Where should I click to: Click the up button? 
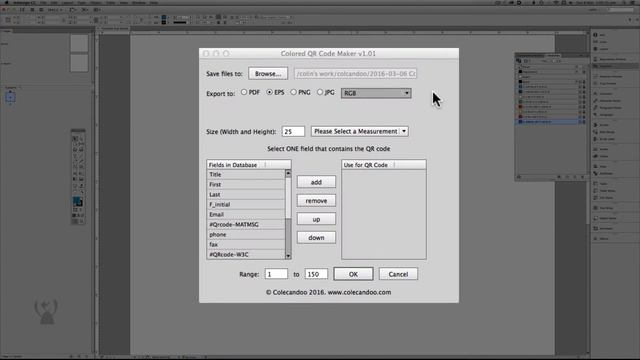(x=316, y=219)
